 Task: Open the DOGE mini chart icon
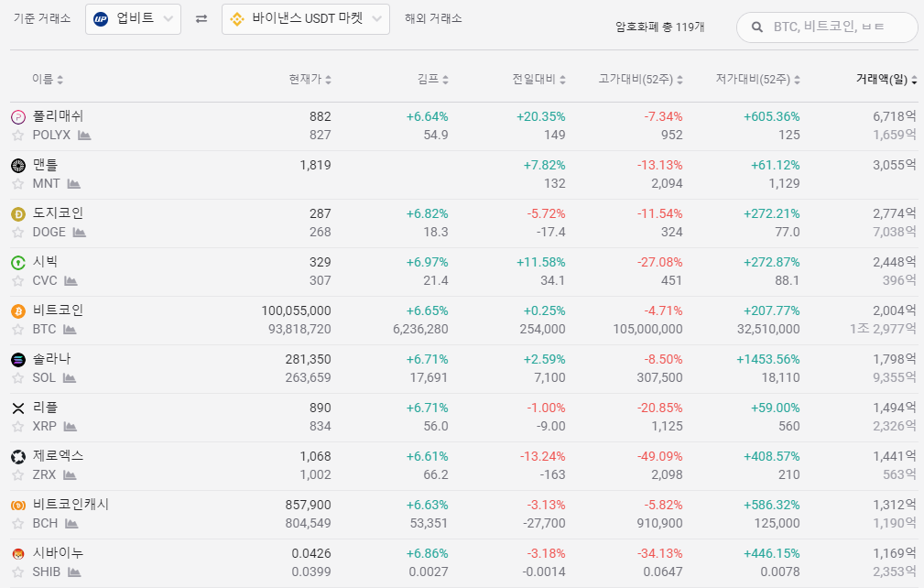[80, 233]
